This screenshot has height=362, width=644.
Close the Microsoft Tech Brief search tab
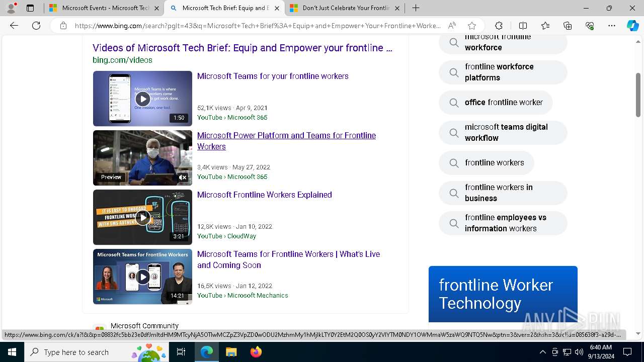click(277, 8)
